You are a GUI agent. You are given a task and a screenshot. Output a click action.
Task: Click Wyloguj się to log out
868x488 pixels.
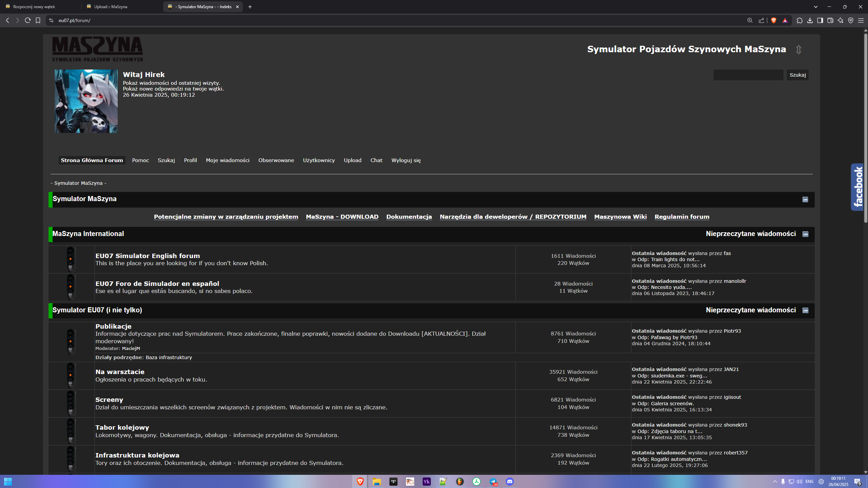coord(406,160)
